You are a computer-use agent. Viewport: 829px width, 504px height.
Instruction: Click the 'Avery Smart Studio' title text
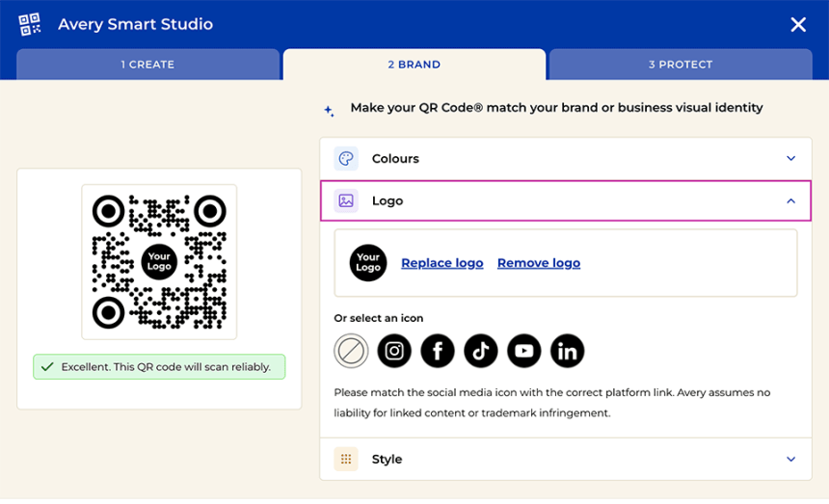pos(135,24)
